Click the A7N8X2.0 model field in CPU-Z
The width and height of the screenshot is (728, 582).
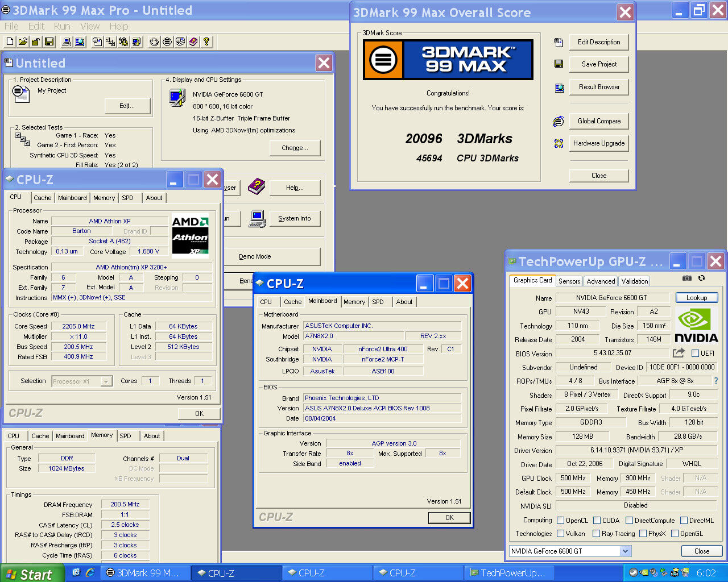tap(353, 336)
